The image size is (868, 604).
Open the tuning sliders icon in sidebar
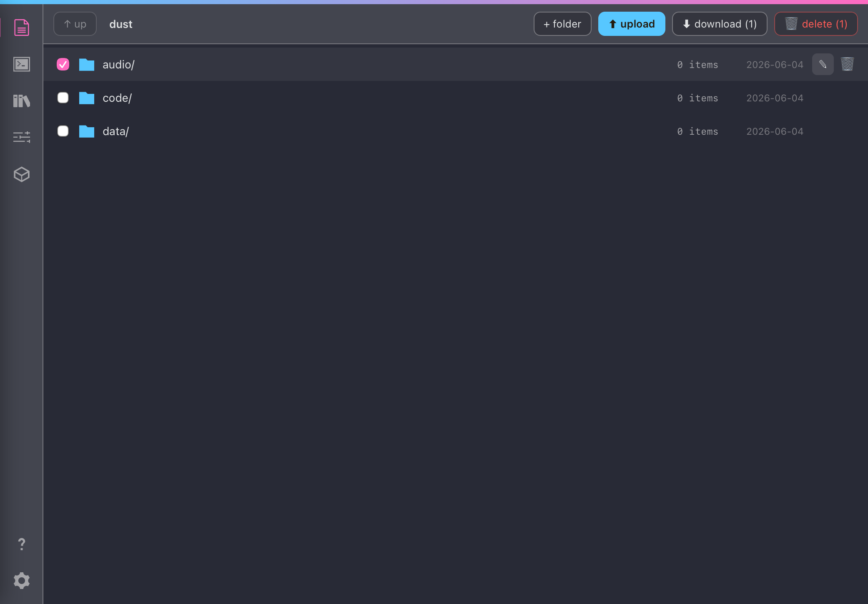[x=22, y=137]
